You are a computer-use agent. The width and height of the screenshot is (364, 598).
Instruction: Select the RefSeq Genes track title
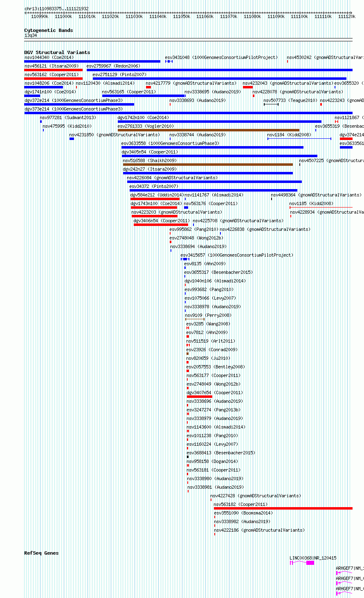click(41, 553)
